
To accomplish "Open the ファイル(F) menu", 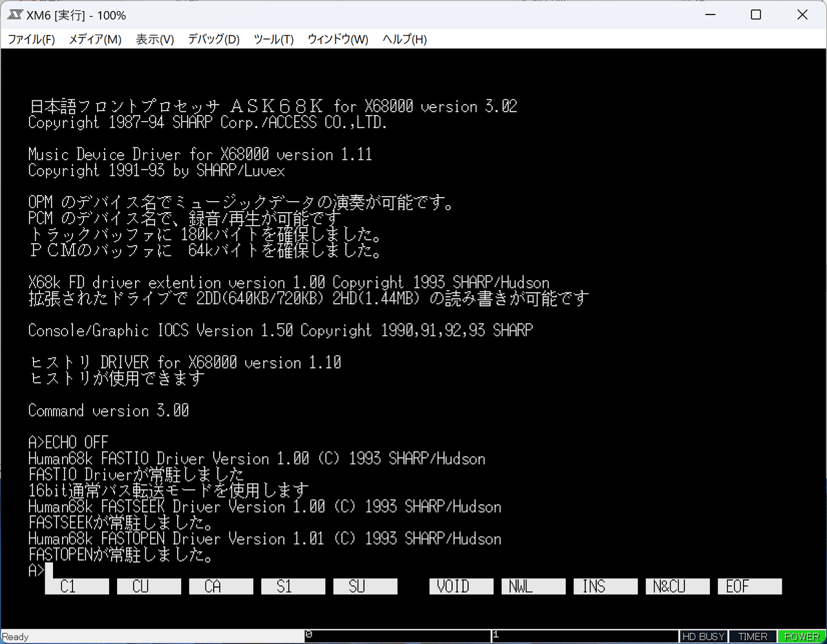I will (x=31, y=39).
